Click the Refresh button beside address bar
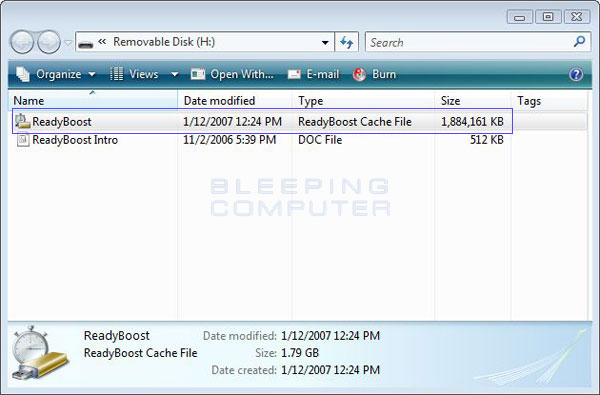 347,42
